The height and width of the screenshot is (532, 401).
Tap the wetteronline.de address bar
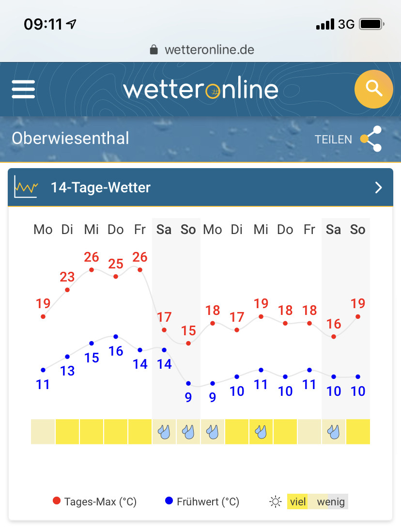point(202,49)
